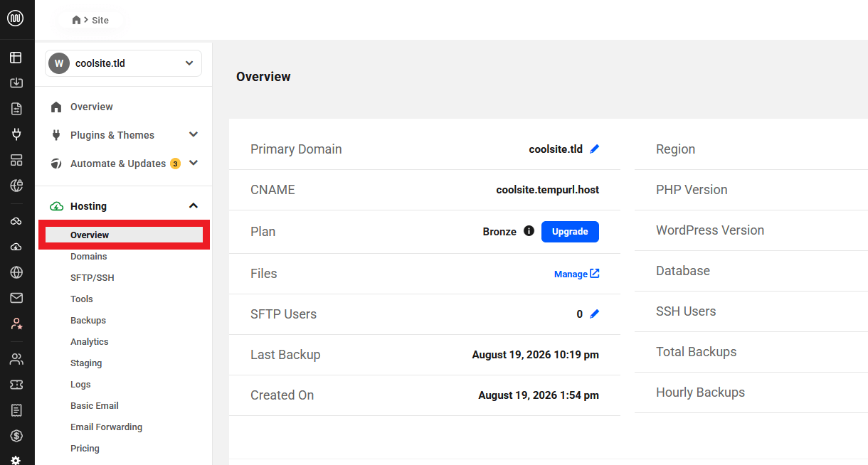Click the Region label

pyautogui.click(x=675, y=149)
